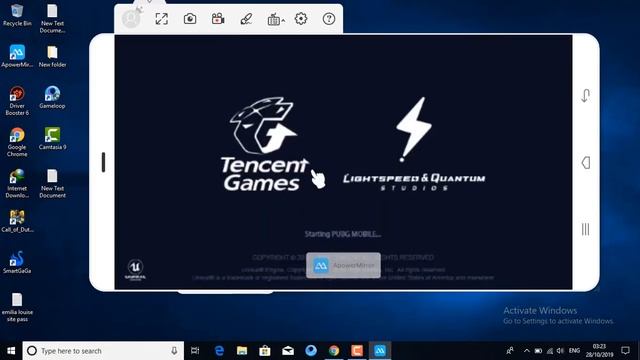
Task: Select the New Text Document file beside Internet Download Manager
Action: 52,184
